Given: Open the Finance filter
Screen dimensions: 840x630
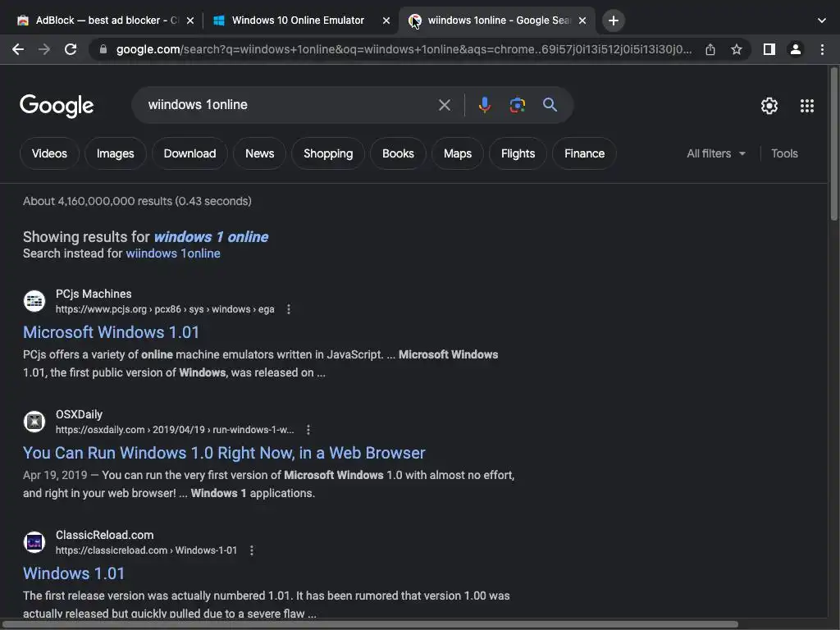Looking at the screenshot, I should [x=584, y=153].
